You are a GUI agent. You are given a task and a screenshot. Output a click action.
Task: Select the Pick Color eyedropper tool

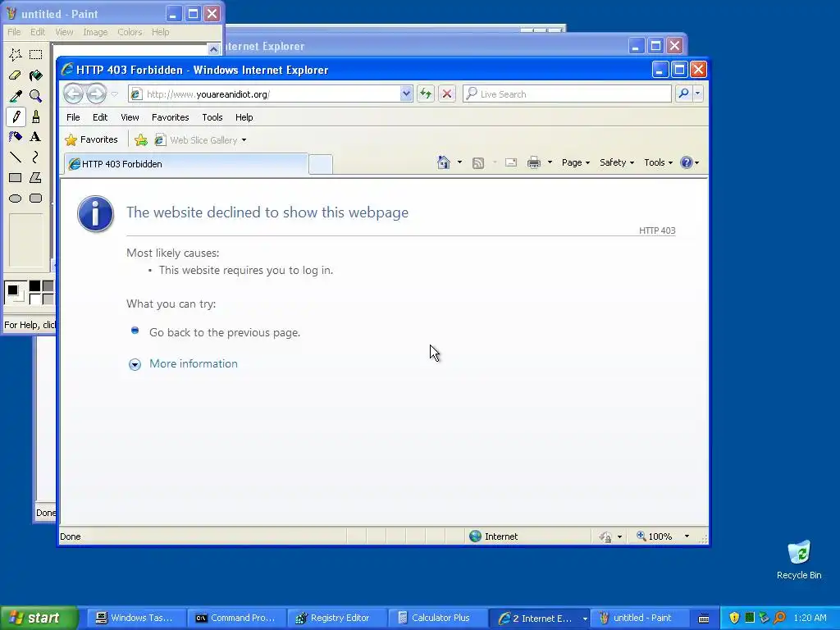16,96
